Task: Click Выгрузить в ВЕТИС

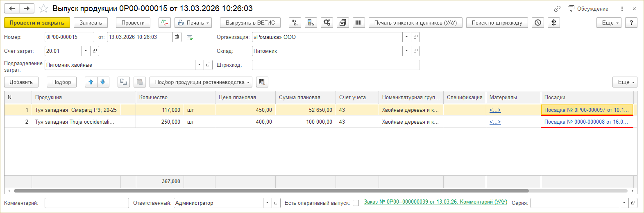Action: (250, 23)
